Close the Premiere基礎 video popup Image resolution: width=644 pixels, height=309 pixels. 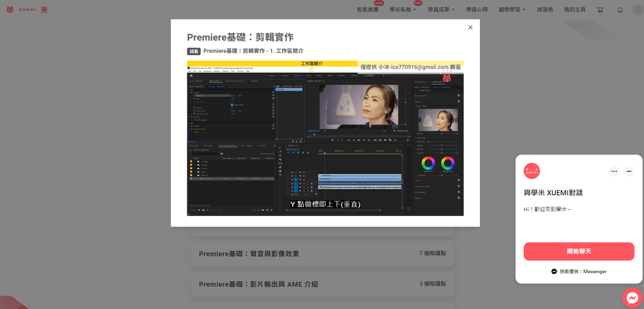(470, 27)
